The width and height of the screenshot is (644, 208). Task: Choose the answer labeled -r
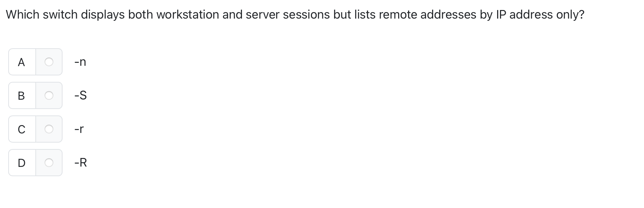[x=79, y=129]
